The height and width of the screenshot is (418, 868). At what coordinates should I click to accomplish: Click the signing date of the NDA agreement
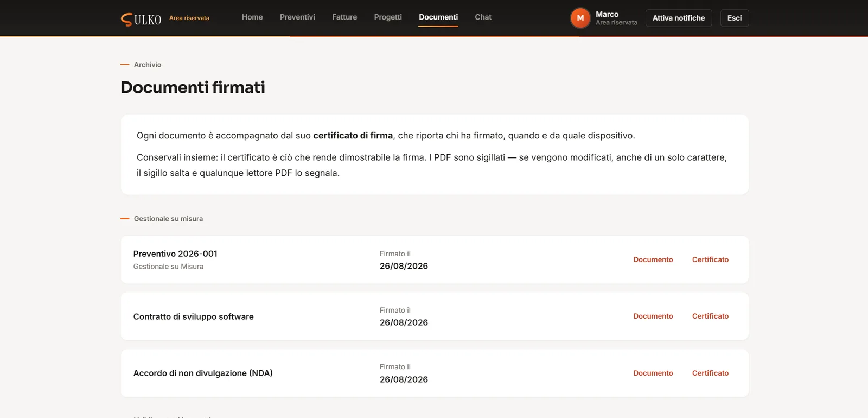pos(404,379)
